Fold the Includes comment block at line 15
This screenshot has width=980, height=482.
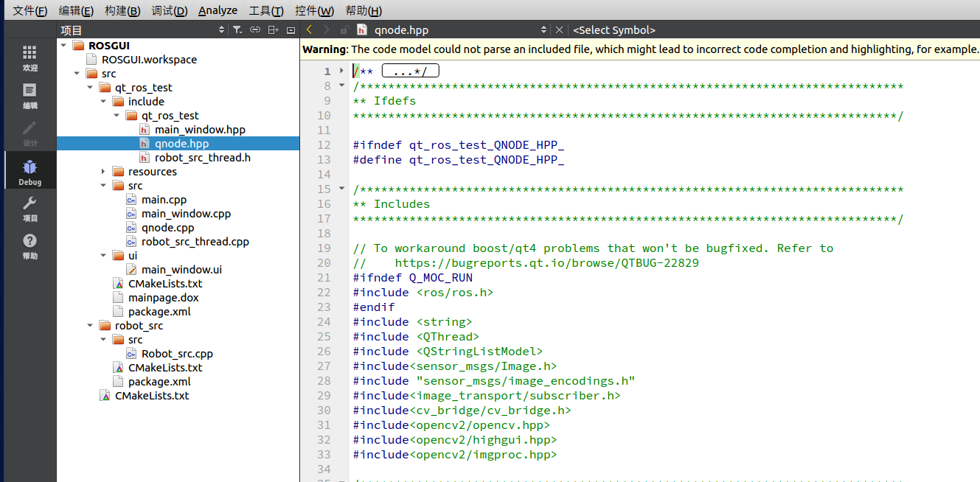click(341, 189)
